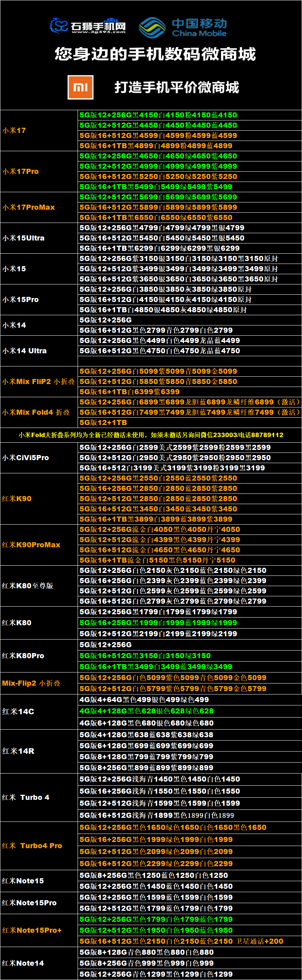302x980 pixels.
Task: Click the Fold activation notice with WeChat number
Action: 151,435
